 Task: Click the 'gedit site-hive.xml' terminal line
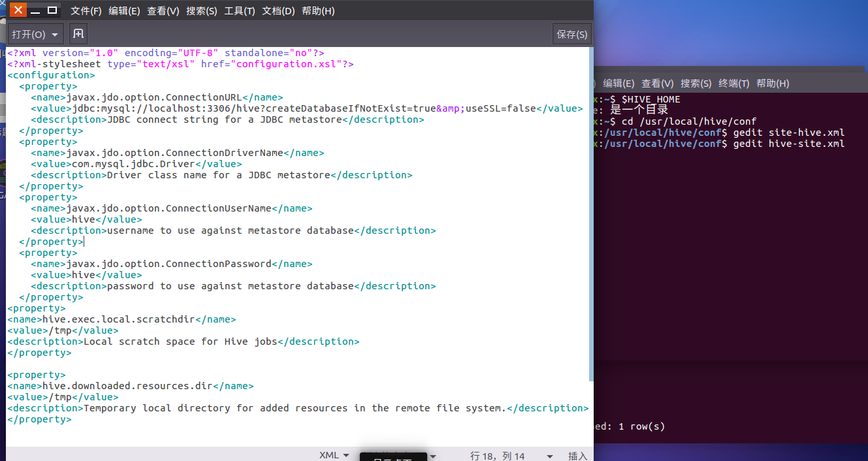tap(789, 133)
